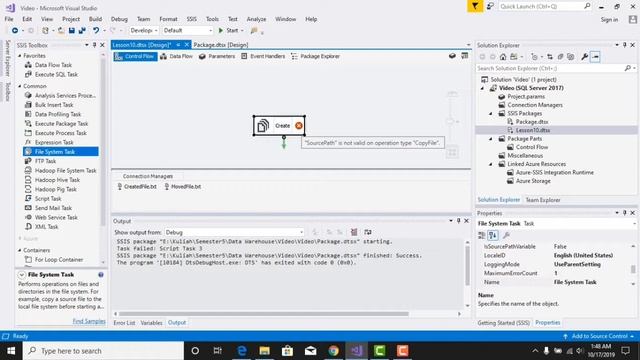Toggle alphabetical sort in Properties panel
This screenshot has width=640, height=360.
pyautogui.click(x=493, y=235)
